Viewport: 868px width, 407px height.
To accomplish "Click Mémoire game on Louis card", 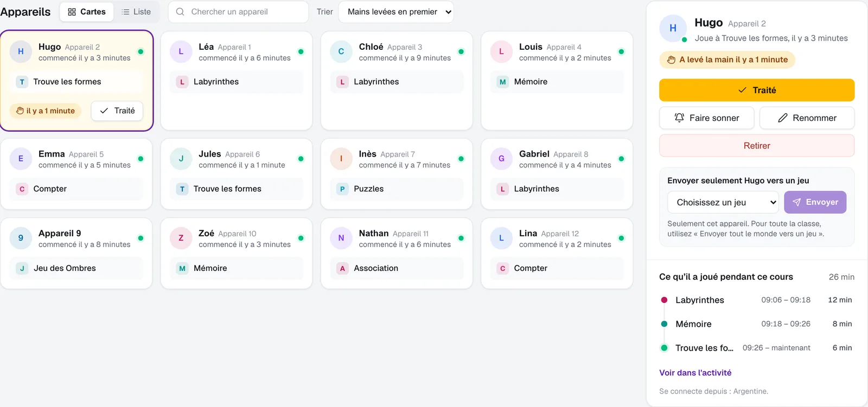I will (x=557, y=82).
